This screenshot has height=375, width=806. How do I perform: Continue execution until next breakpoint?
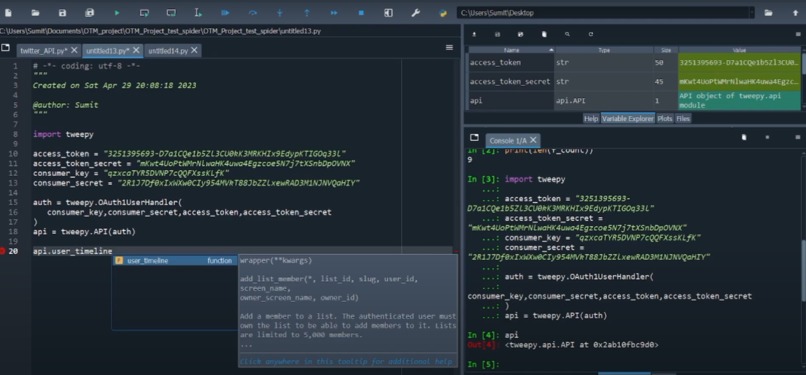[x=334, y=12]
